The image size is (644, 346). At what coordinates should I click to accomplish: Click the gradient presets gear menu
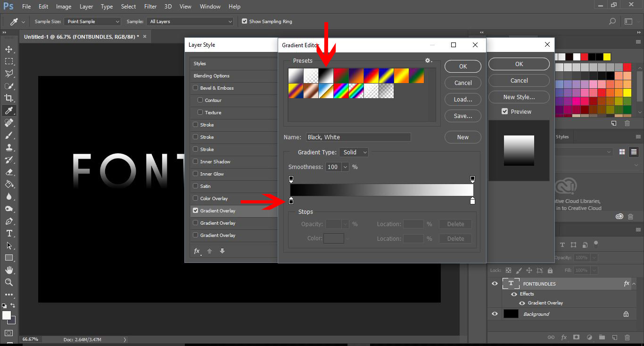tap(428, 61)
